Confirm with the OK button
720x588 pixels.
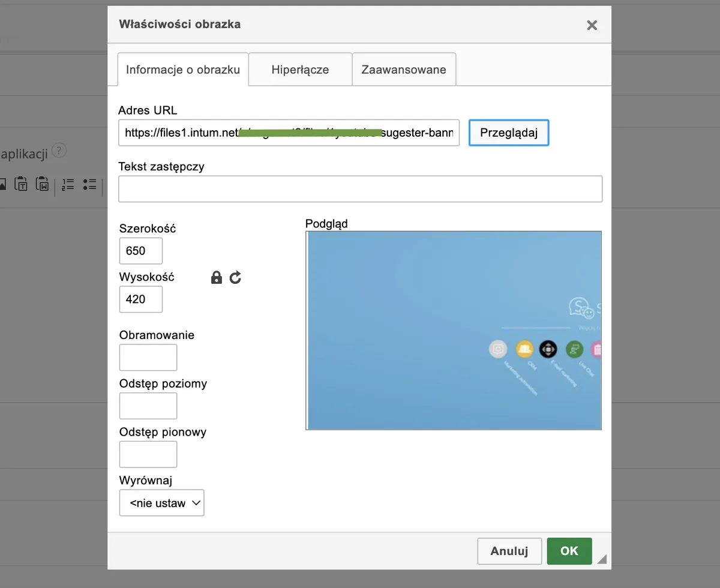point(569,551)
